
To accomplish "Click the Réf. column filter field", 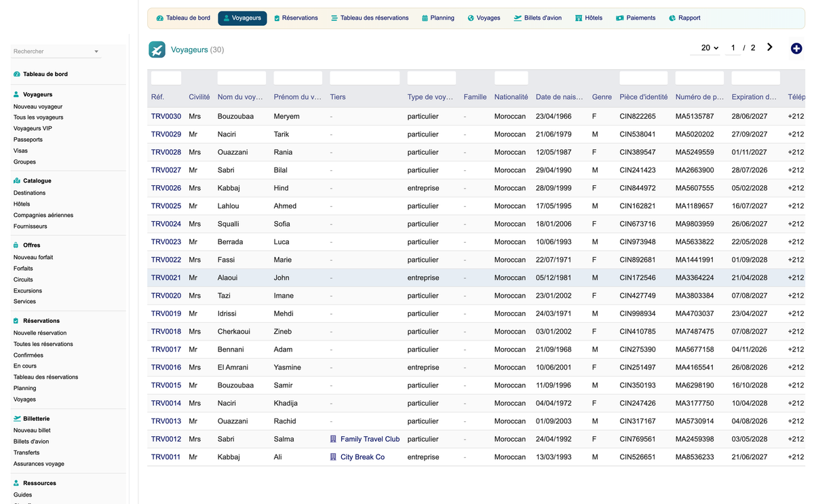I will tap(166, 78).
